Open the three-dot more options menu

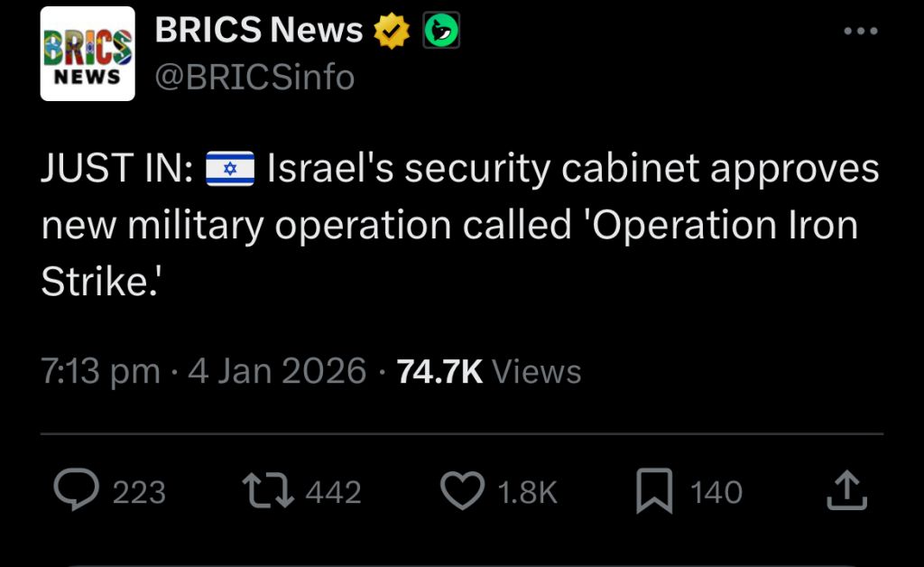tap(859, 31)
